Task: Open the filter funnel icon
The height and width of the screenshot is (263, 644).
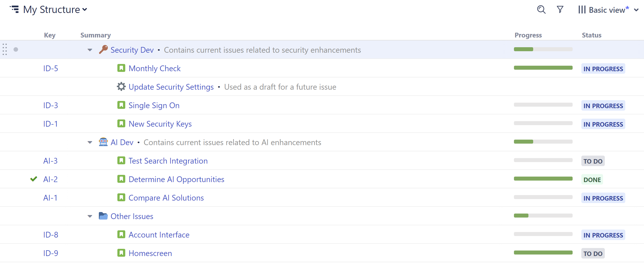Action: tap(560, 9)
